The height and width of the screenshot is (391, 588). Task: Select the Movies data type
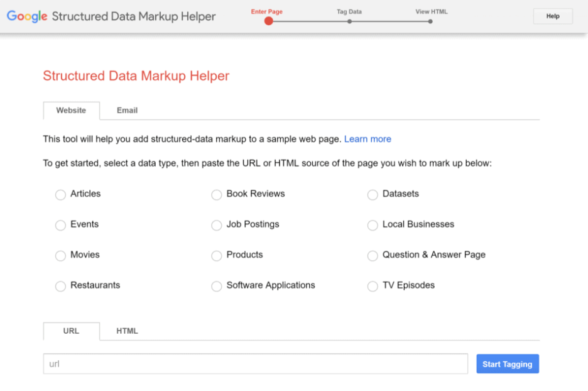(x=60, y=256)
